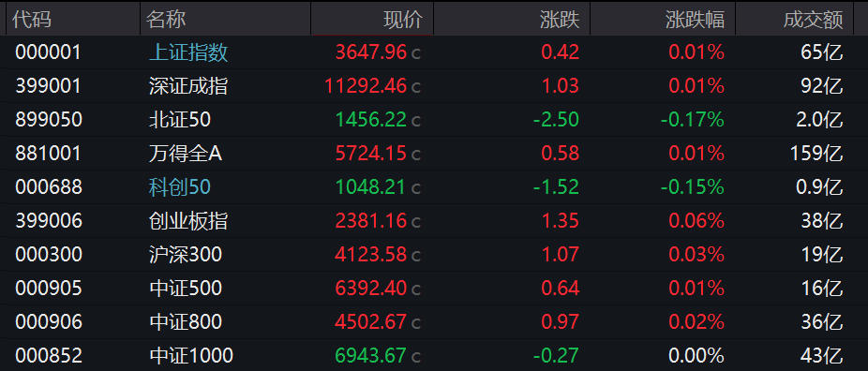Select the 深证成指 row name

[x=188, y=86]
